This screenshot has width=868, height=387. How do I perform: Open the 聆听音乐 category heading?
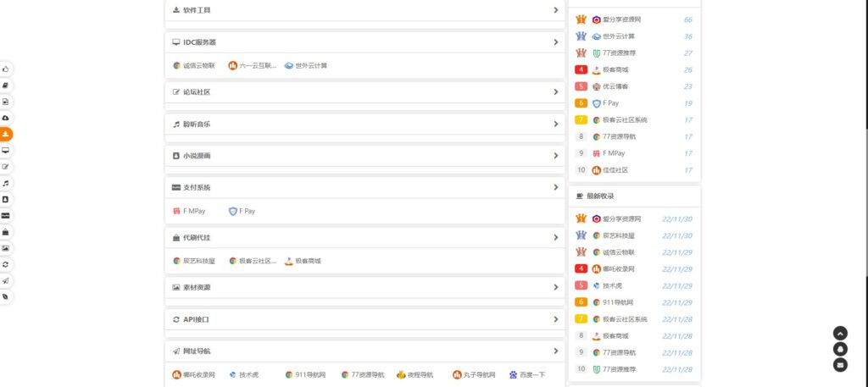[x=196, y=124]
